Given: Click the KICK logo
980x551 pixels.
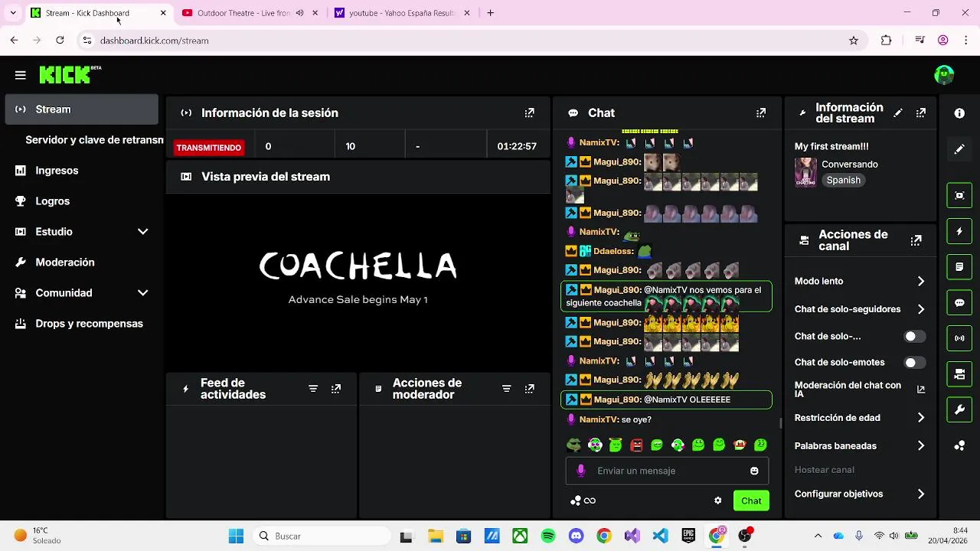Looking at the screenshot, I should (70, 74).
